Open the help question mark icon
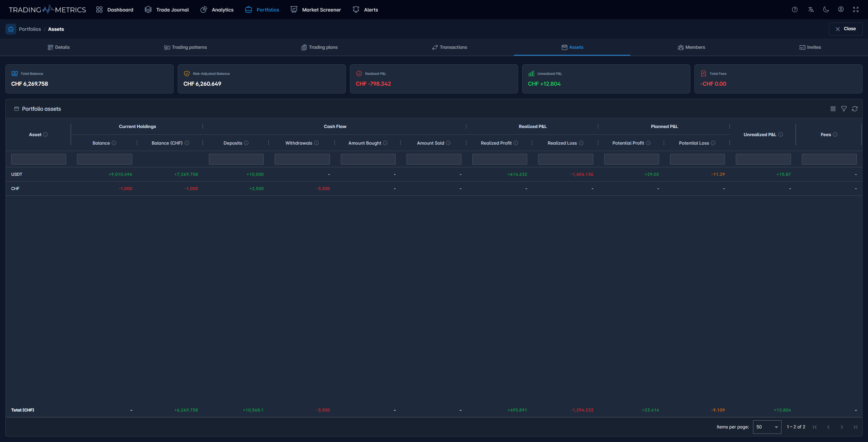This screenshot has width=868, height=442. [795, 9]
